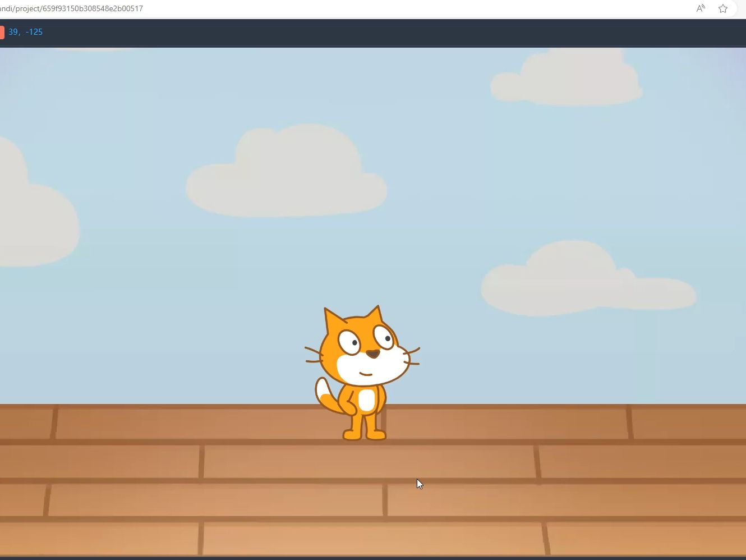Add page to favorites with star icon
Image resolution: width=746 pixels, height=560 pixels.
tap(723, 8)
